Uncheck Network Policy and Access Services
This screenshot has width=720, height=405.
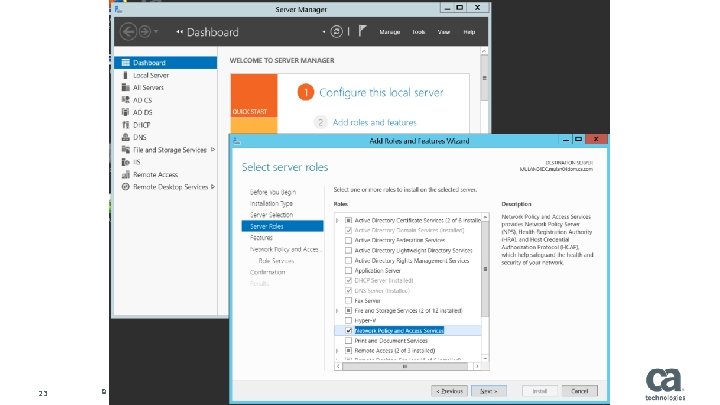[349, 331]
